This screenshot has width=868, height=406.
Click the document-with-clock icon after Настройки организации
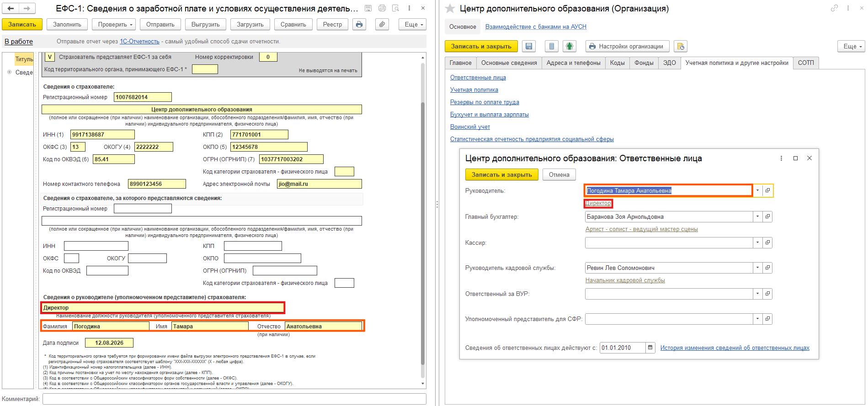(x=681, y=46)
